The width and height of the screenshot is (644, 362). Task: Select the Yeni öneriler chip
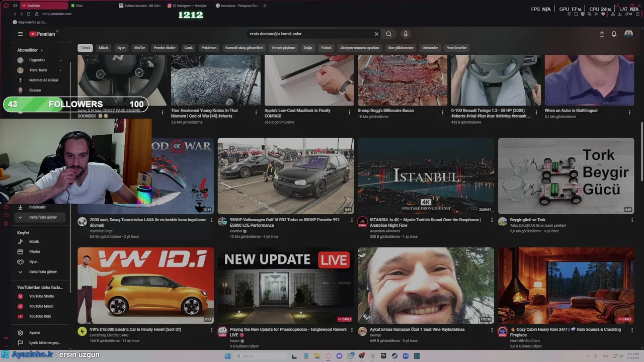457,48
